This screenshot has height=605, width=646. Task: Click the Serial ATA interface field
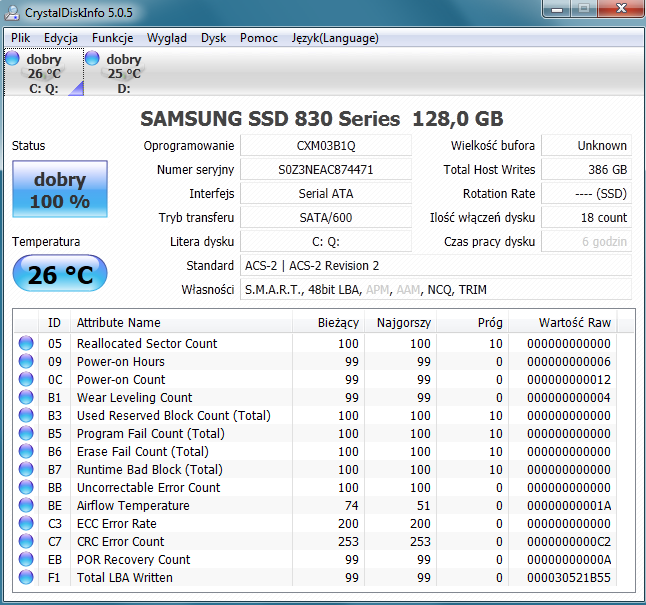(326, 193)
